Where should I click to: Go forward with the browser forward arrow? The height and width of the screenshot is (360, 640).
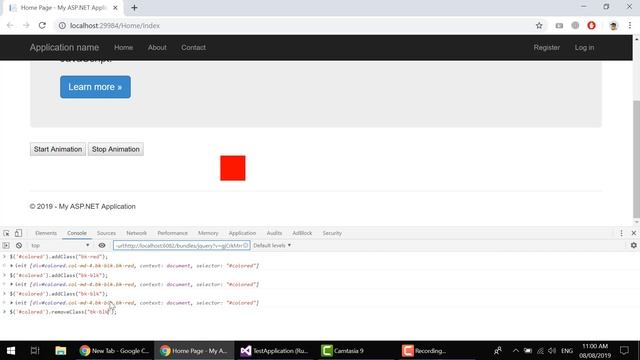coord(26,25)
